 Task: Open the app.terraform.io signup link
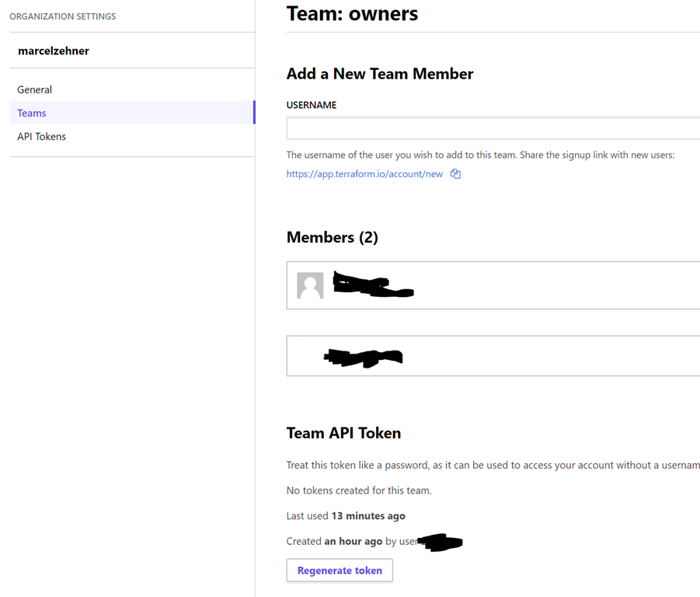tap(364, 174)
